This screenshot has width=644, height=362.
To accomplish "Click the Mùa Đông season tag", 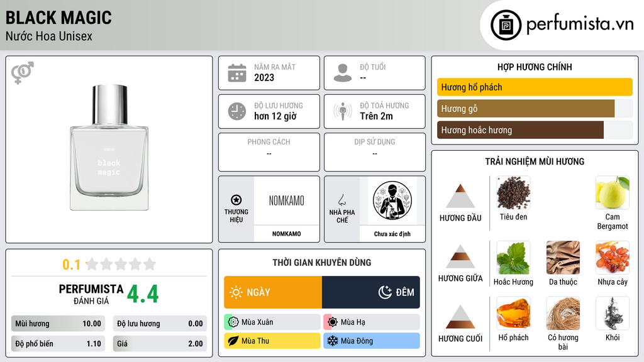I will pos(372,341).
